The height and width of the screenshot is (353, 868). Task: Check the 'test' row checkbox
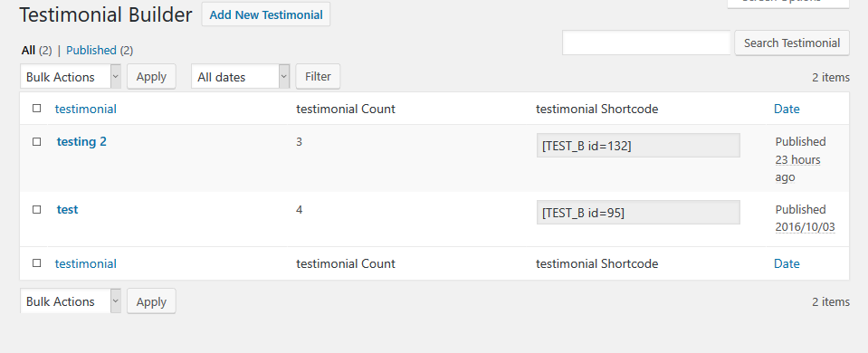(36, 209)
